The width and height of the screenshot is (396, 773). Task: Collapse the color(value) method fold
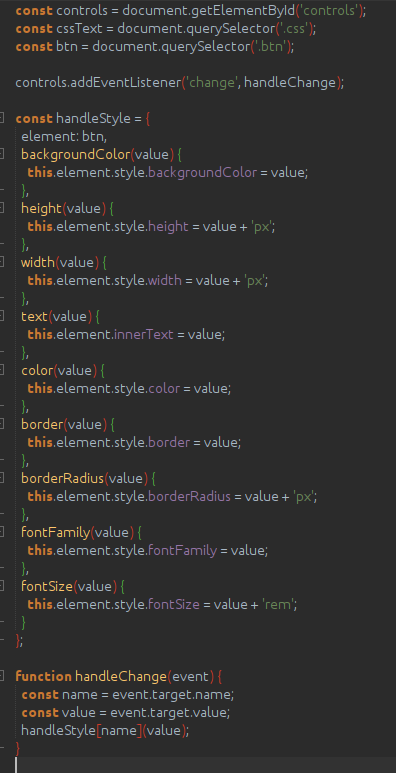pos(1,370)
